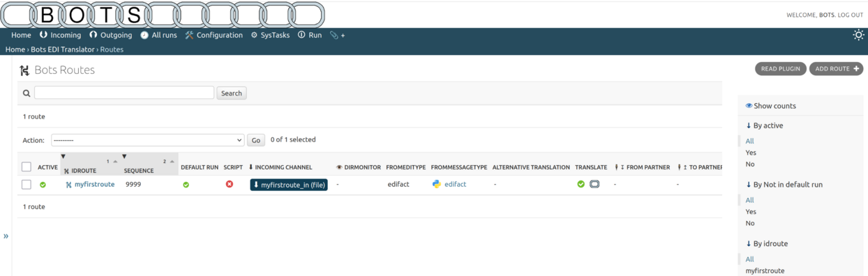Click the green Default Run icon for myfirstroute
This screenshot has height=276, width=868.
186,185
